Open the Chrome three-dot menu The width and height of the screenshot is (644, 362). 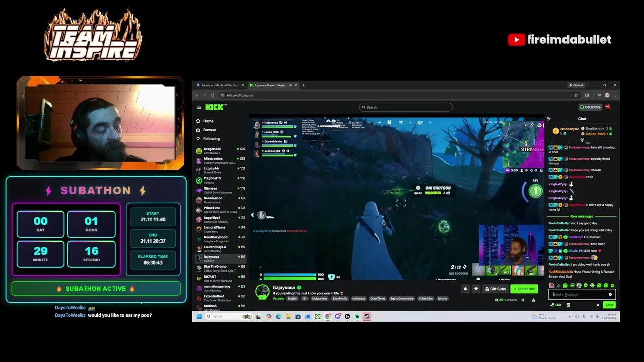(x=615, y=95)
